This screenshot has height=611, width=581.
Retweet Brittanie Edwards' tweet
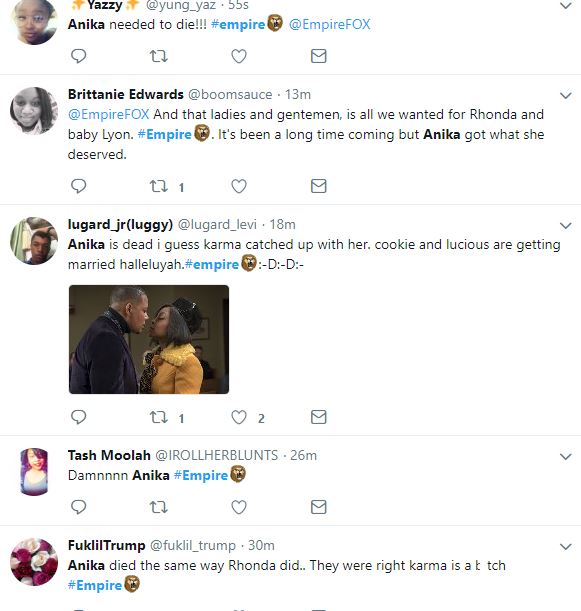pos(159,186)
